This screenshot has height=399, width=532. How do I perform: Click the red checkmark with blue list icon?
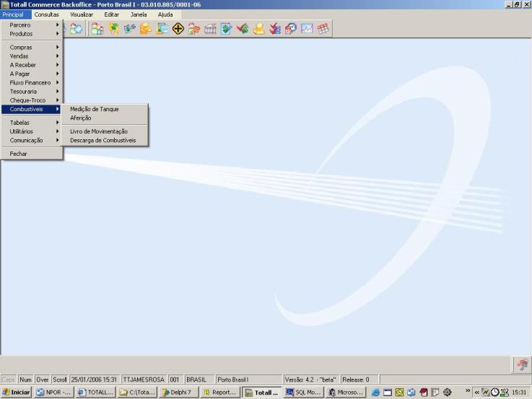pos(275,29)
